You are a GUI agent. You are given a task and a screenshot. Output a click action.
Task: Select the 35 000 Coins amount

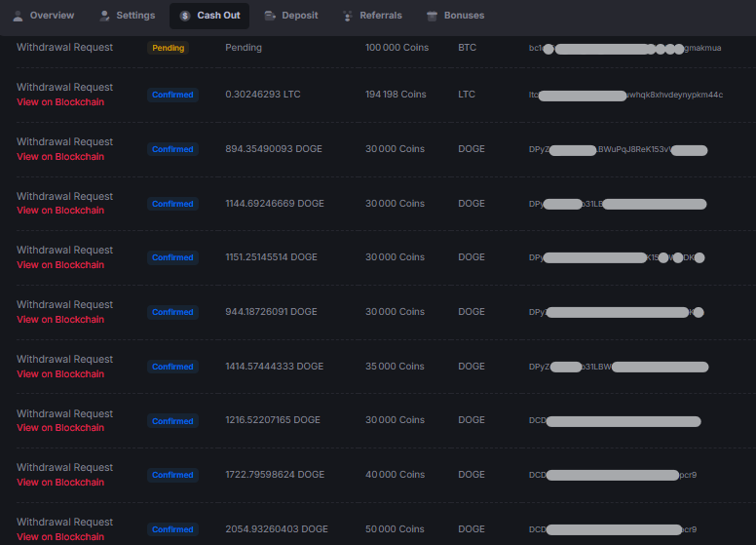coord(395,366)
